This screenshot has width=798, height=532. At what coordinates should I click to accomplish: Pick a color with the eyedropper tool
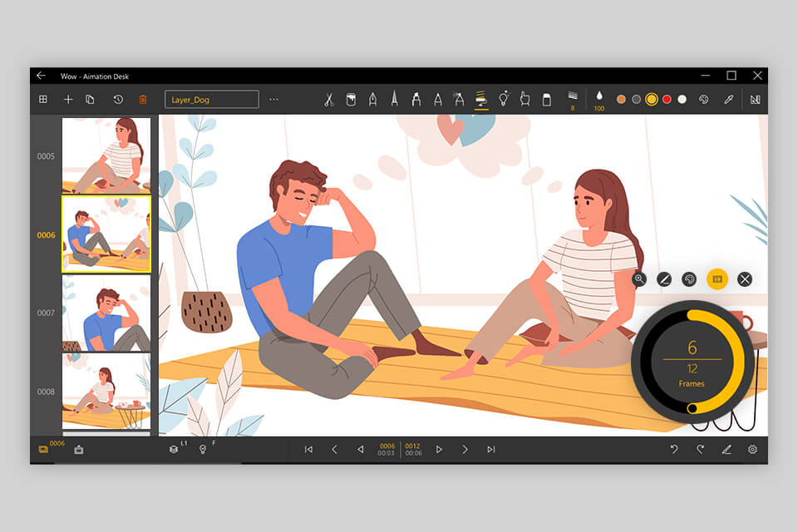coord(727,99)
